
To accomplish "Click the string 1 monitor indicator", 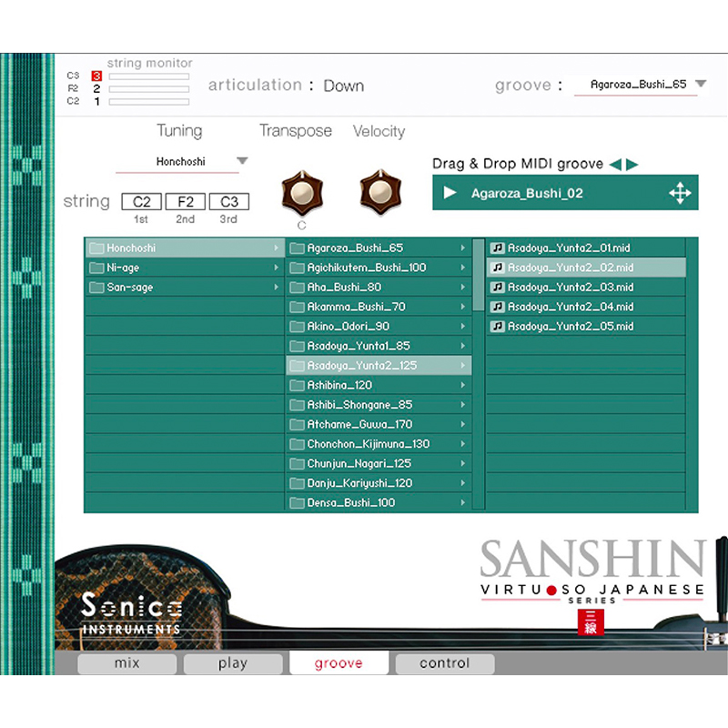I will click(96, 101).
